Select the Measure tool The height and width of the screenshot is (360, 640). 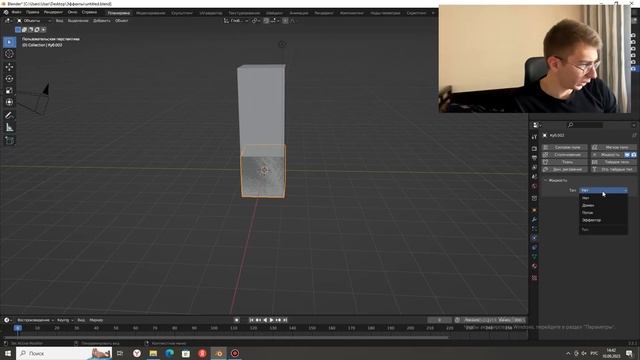(x=9, y=128)
